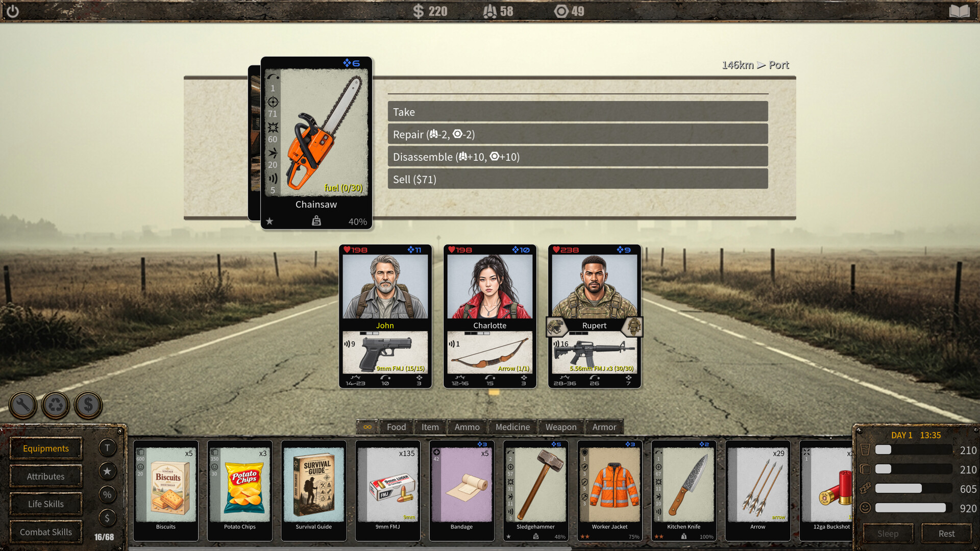980x551 pixels.
Task: Choose the Disassemble option
Action: click(578, 157)
